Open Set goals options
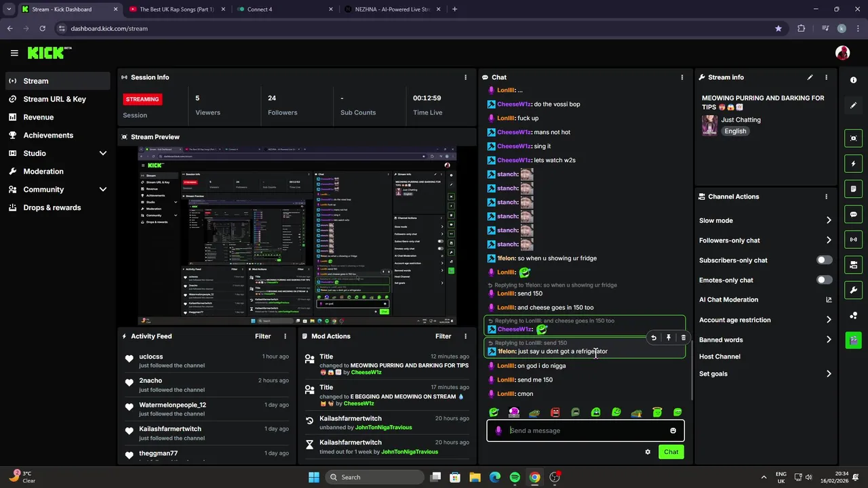This screenshot has height=488, width=868. tap(766, 373)
